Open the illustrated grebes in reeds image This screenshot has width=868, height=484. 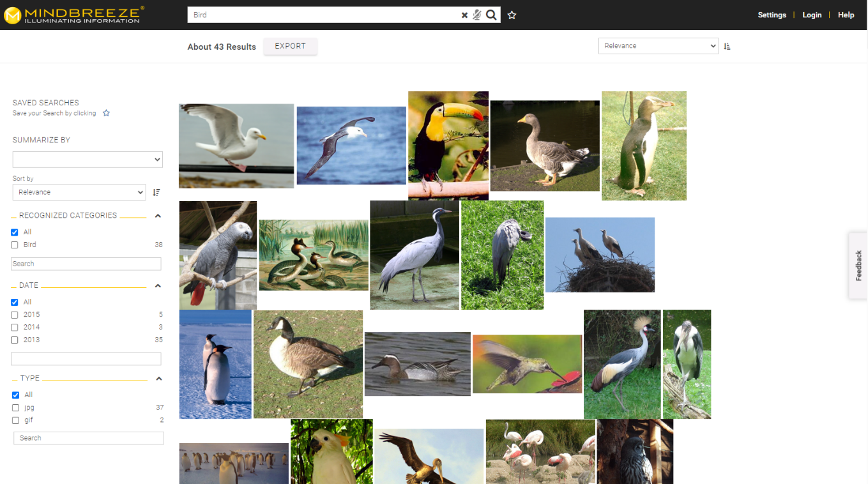[314, 255]
